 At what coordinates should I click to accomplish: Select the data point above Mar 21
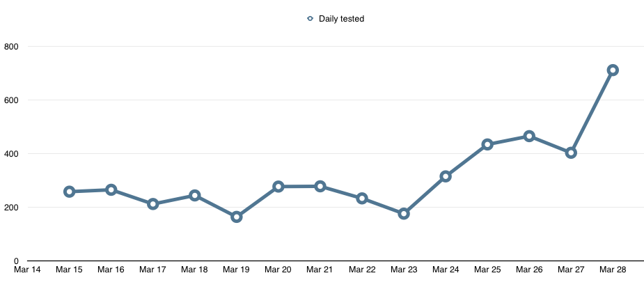(x=320, y=186)
